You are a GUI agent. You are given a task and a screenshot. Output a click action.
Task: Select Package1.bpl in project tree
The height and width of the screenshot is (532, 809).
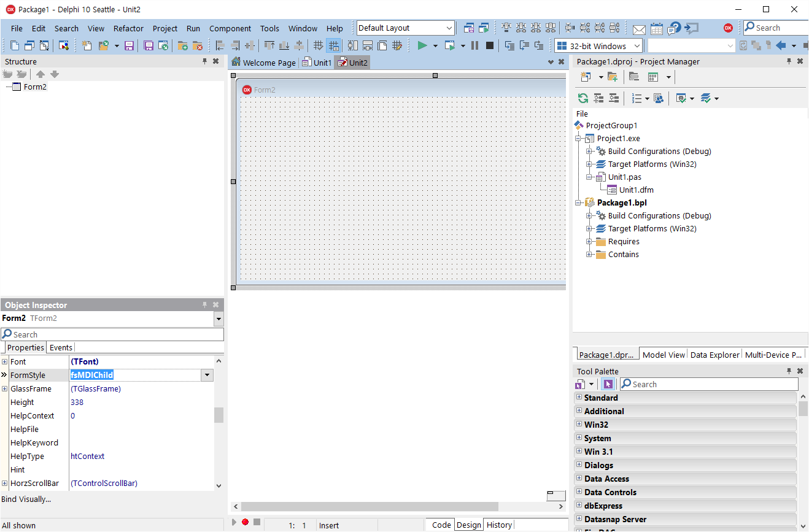click(622, 202)
